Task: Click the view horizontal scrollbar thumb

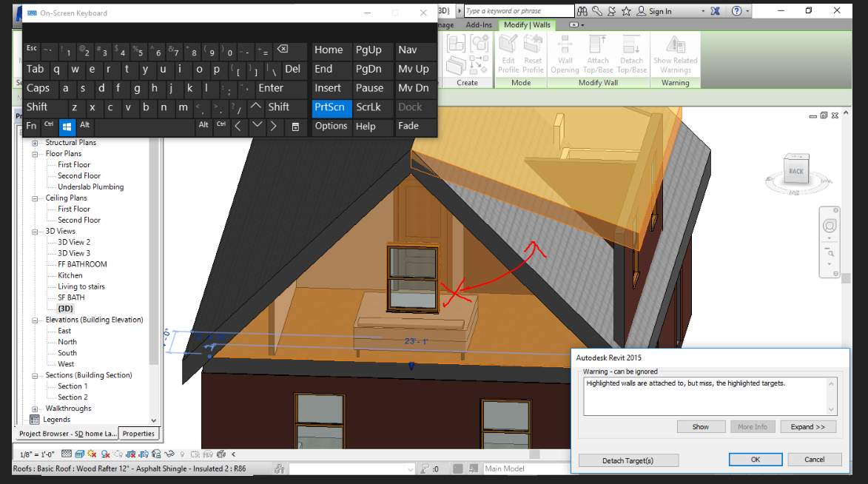Action: [x=534, y=454]
